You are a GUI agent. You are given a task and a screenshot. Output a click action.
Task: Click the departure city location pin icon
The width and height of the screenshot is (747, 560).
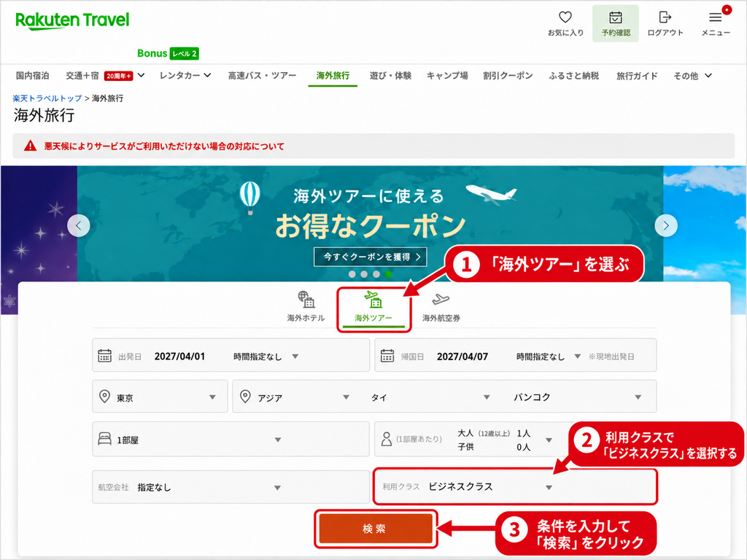[x=104, y=396]
